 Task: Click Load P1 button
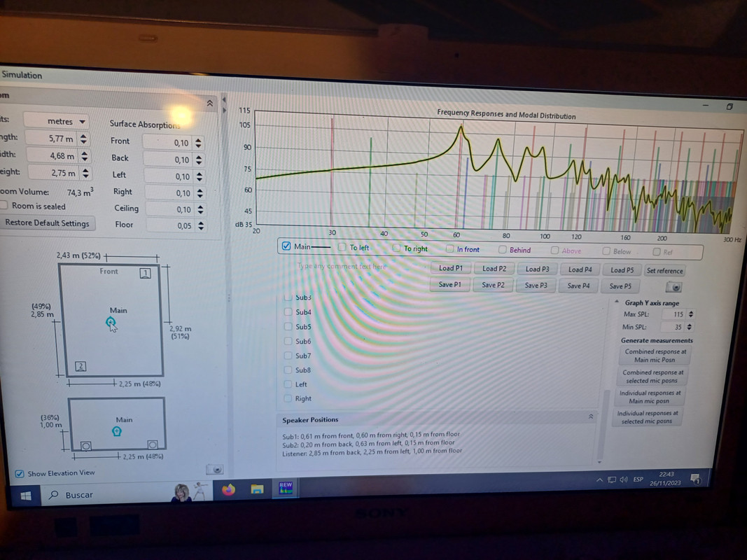(451, 268)
